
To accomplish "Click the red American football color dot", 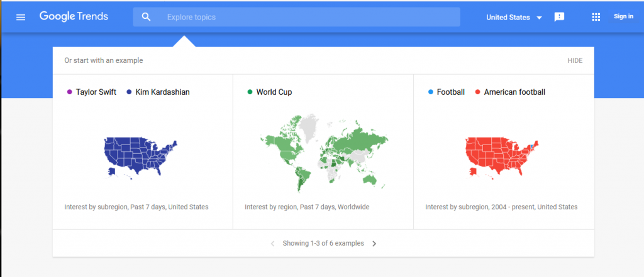I will pos(478,92).
